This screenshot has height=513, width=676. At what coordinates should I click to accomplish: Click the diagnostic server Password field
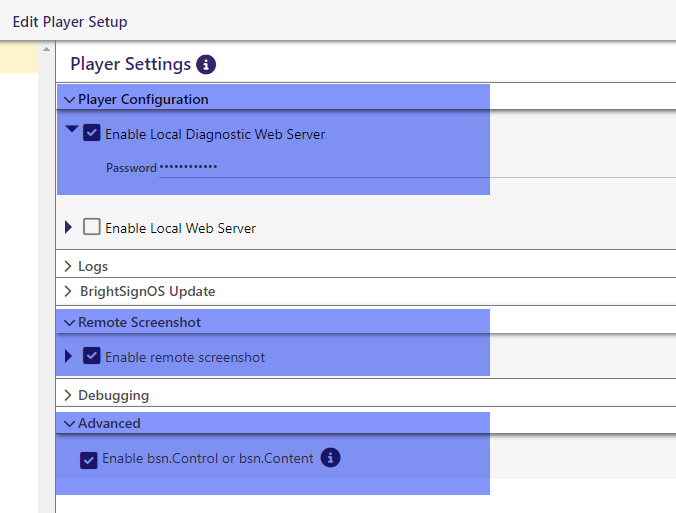coord(400,167)
